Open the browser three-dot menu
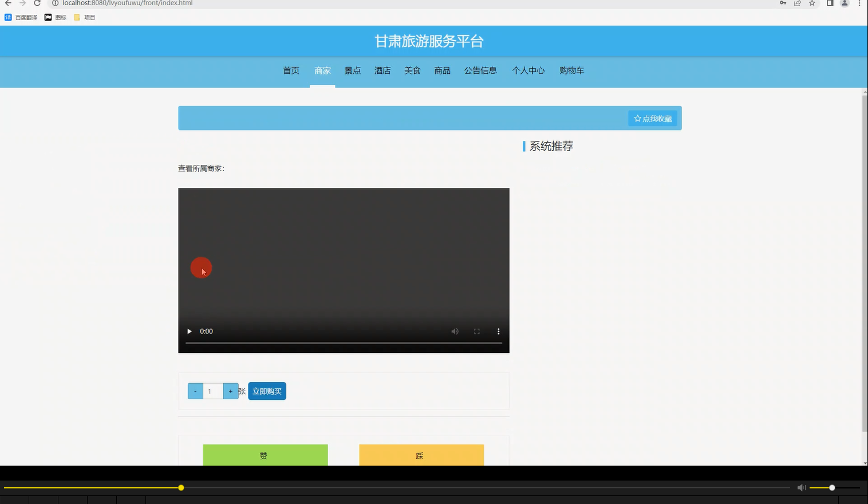Screen dimensions: 868x504 (x=859, y=3)
